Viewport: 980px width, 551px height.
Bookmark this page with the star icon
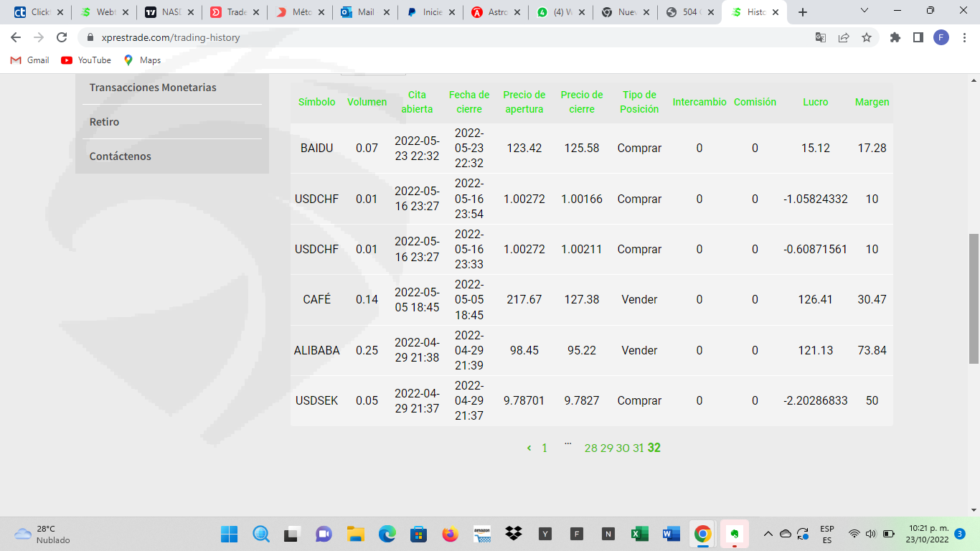click(x=867, y=37)
